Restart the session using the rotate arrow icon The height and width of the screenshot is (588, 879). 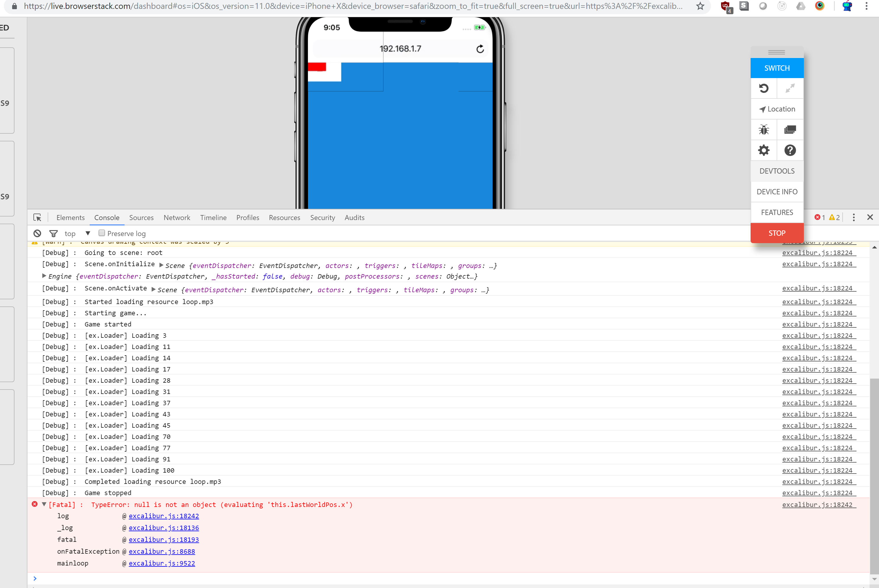pyautogui.click(x=764, y=88)
